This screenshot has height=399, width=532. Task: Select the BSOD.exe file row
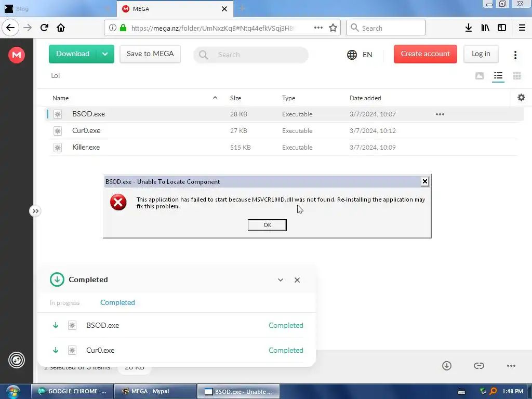284,114
